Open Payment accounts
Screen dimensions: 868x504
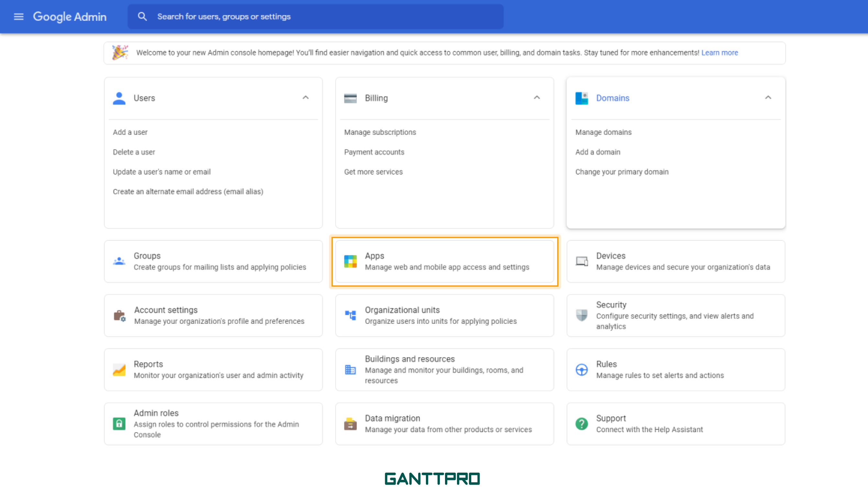click(x=374, y=152)
